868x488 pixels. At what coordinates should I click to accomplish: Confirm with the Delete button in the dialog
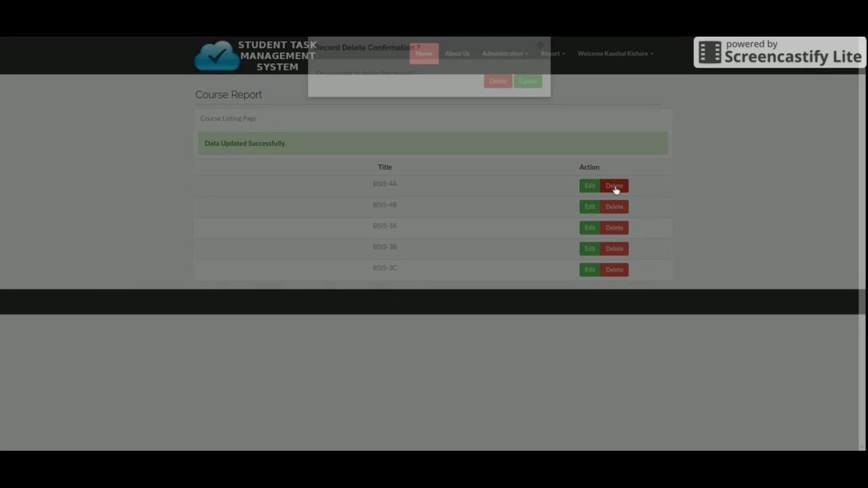pos(498,81)
